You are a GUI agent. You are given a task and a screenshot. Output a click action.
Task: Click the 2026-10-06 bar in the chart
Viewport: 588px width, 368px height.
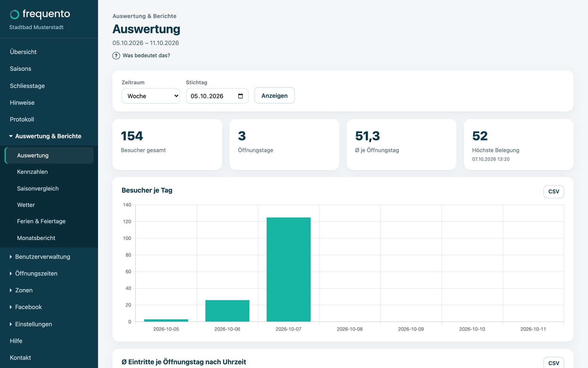[227, 311]
